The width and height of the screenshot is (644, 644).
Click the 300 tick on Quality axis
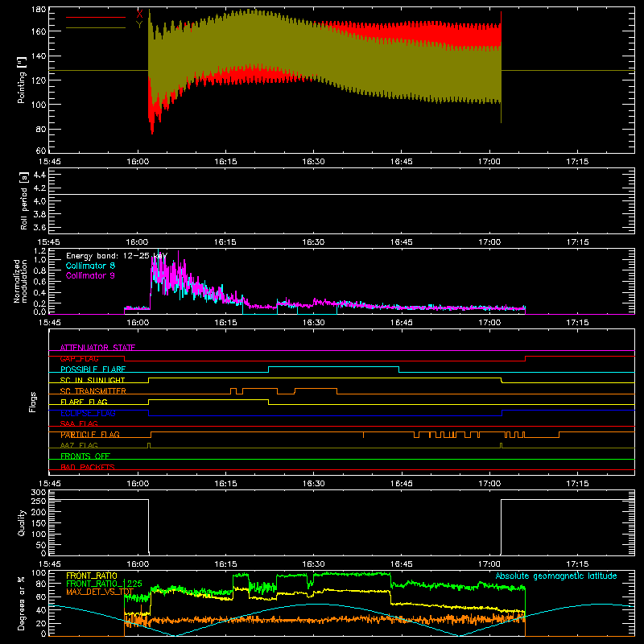click(x=39, y=493)
